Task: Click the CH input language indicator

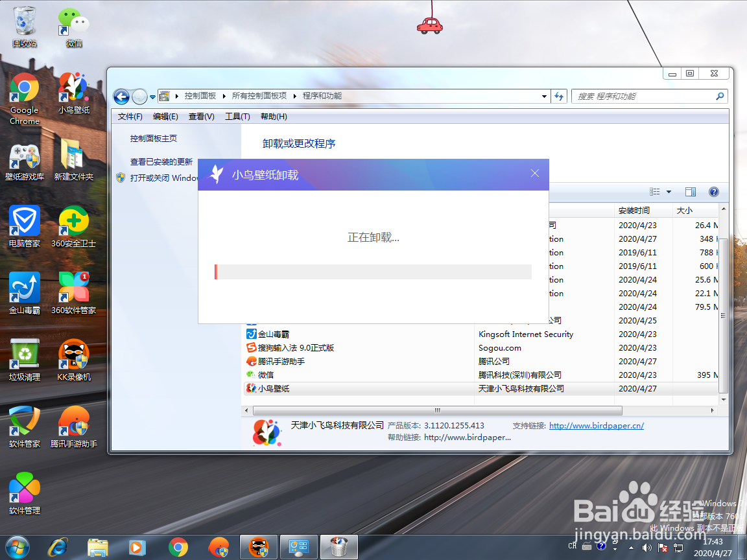Action: [573, 546]
